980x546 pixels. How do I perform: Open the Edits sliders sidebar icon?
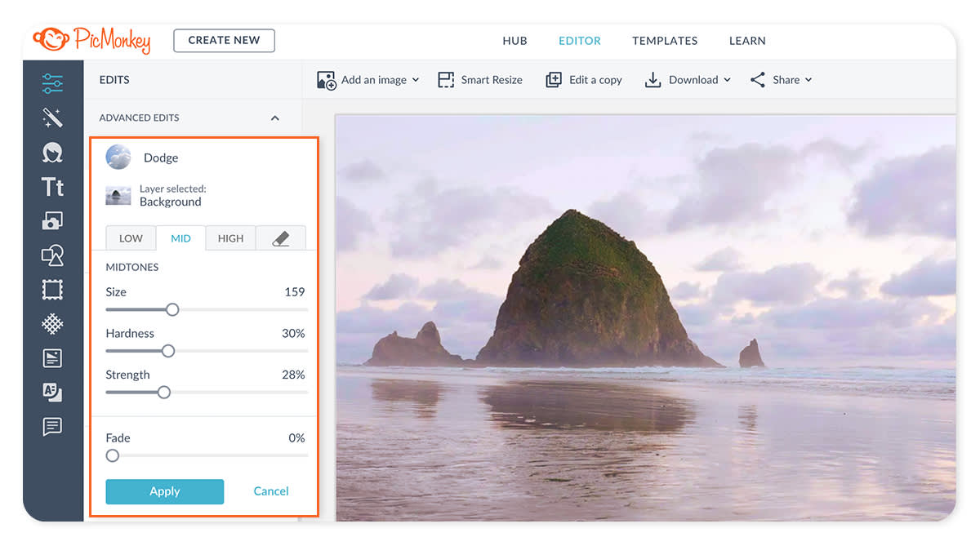click(x=52, y=82)
